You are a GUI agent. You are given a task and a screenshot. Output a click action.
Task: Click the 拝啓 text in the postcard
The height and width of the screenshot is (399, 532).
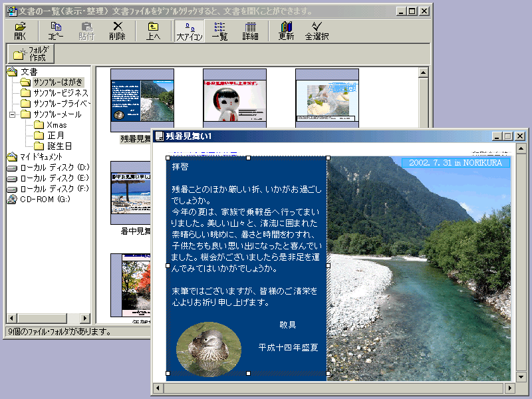point(180,167)
